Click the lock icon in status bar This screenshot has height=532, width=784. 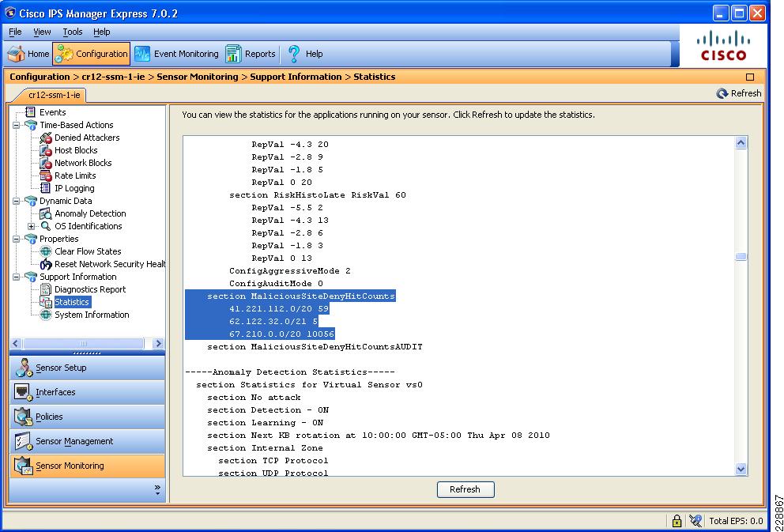677,521
